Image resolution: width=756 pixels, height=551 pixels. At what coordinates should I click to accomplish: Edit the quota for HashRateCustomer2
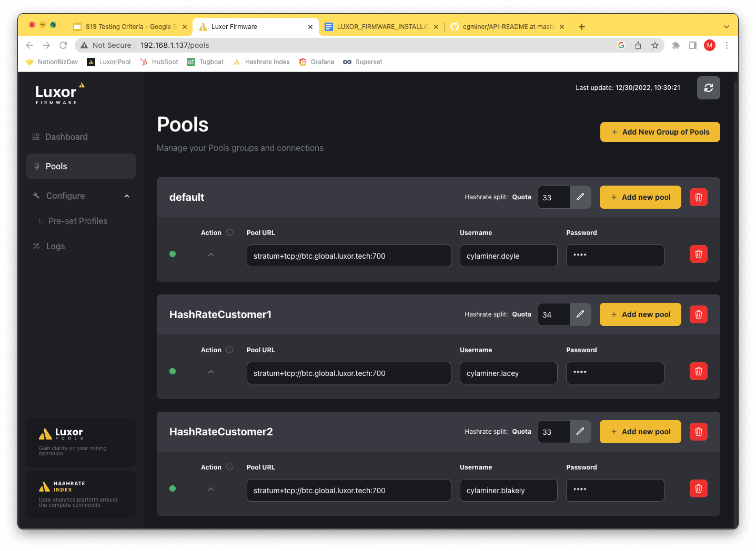(580, 431)
